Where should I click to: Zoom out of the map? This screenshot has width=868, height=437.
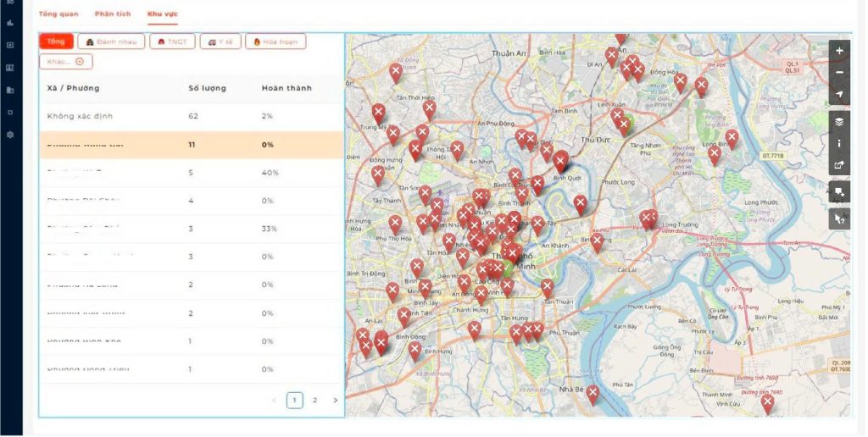pos(839,73)
